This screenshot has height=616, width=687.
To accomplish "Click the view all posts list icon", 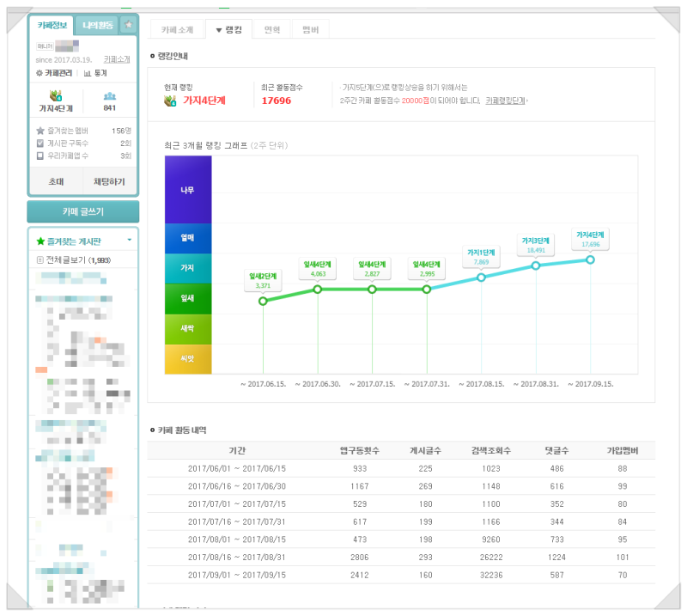I will 40,260.
